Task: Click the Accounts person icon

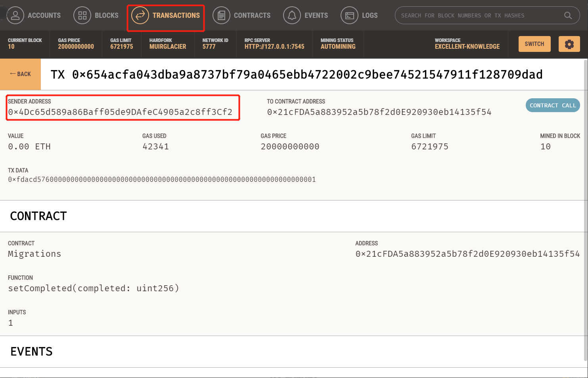Action: (x=15, y=15)
